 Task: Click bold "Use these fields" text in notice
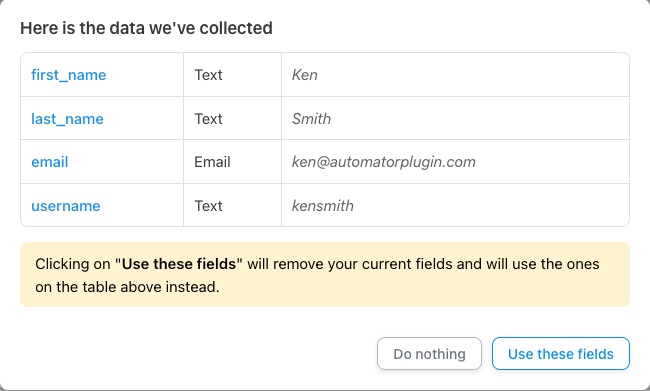[179, 264]
